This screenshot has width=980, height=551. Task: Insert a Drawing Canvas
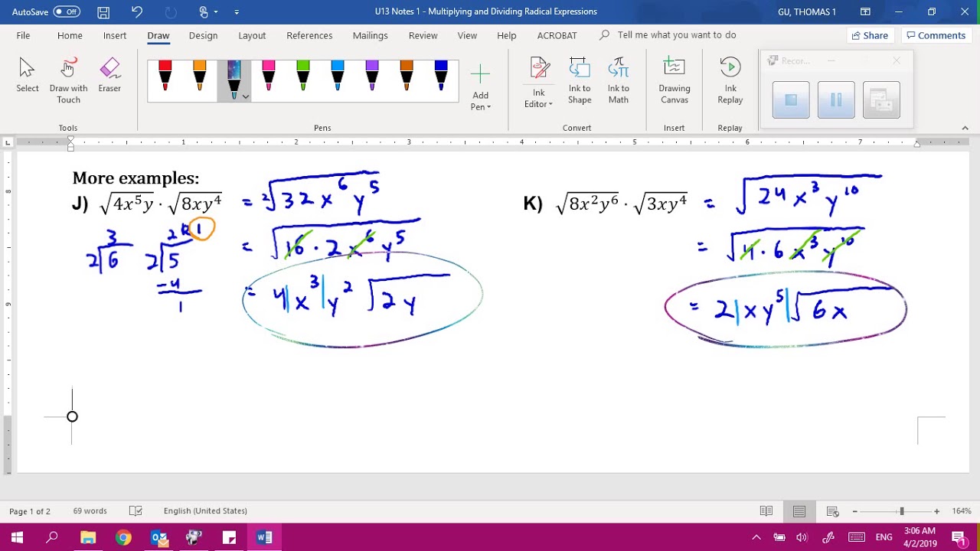click(675, 81)
